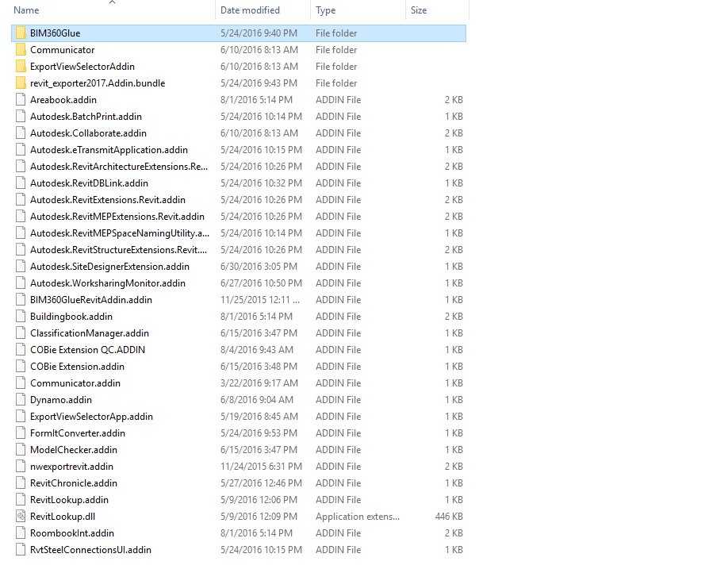Click the COBie Extension QC.ADDIN file icon
Viewport: 728px width, 569px height.
tap(21, 350)
